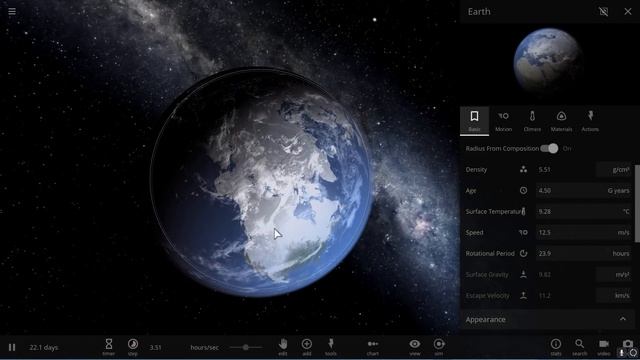Switch to the Materials tab
The height and width of the screenshot is (360, 640).
(561, 121)
